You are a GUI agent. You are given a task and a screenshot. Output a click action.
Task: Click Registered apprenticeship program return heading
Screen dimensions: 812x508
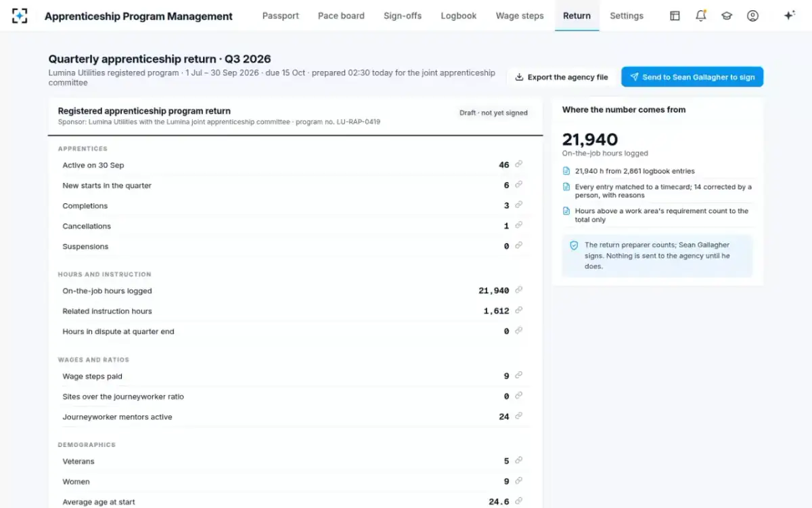click(144, 111)
